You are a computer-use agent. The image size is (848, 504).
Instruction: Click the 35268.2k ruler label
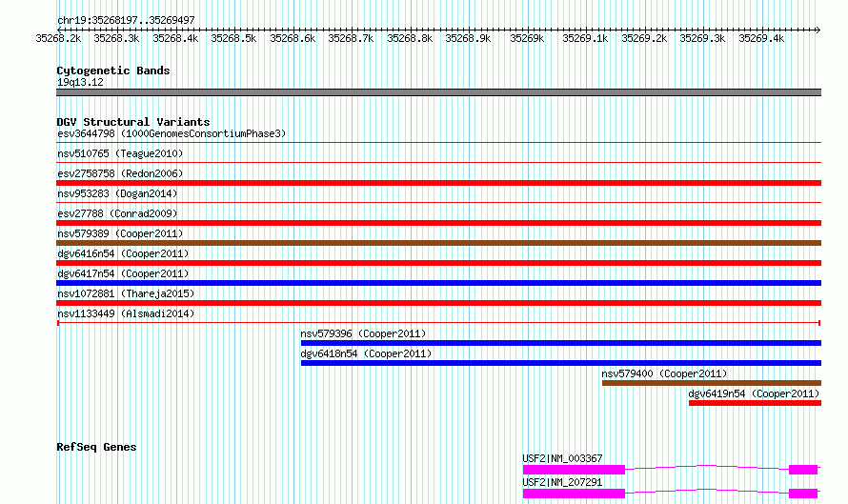58,38
